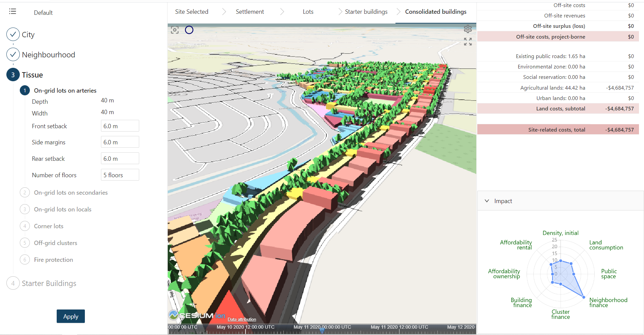The width and height of the screenshot is (644, 335).
Task: Click the Tissue step number 3 badge
Action: pyautogui.click(x=13, y=75)
